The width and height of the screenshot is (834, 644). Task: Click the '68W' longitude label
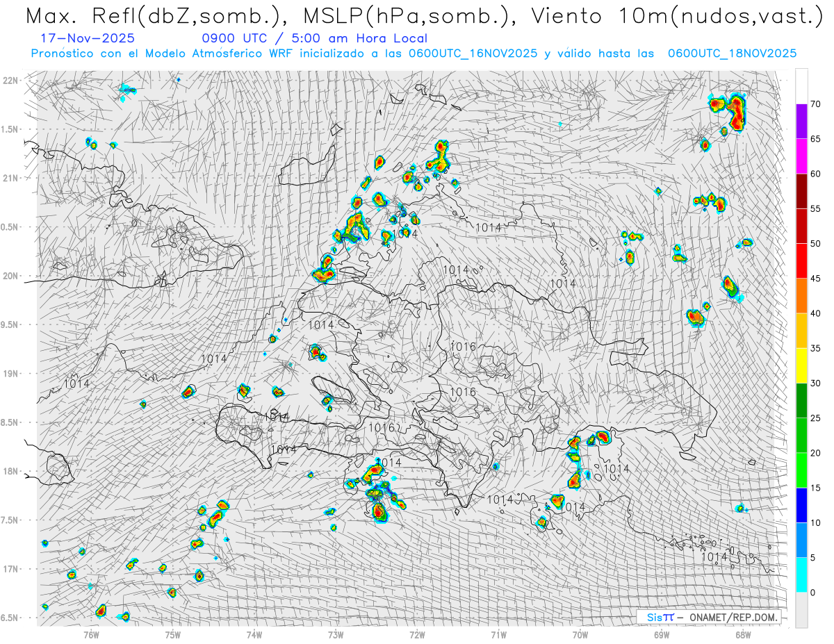pos(742,634)
